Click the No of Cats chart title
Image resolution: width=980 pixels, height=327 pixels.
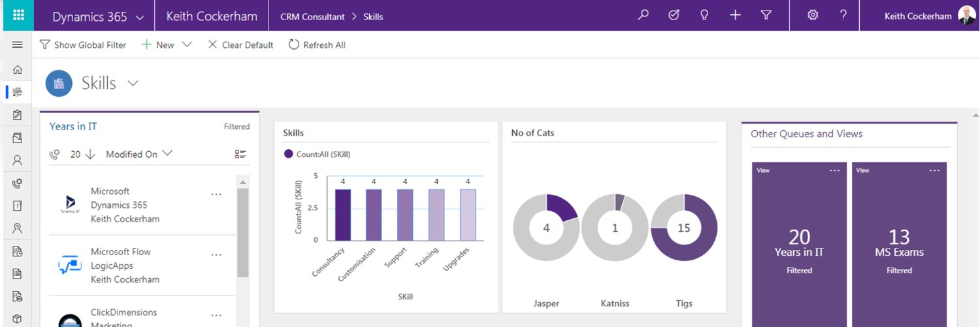coord(532,133)
